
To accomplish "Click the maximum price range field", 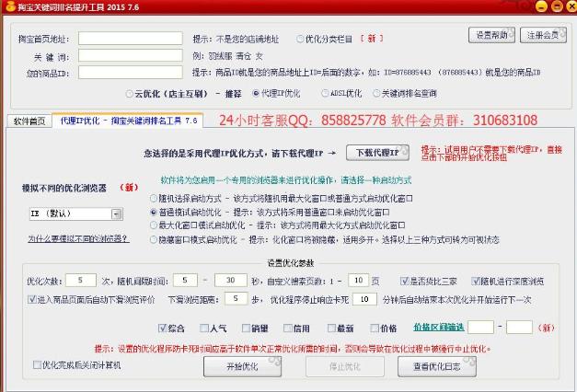I will [519, 328].
